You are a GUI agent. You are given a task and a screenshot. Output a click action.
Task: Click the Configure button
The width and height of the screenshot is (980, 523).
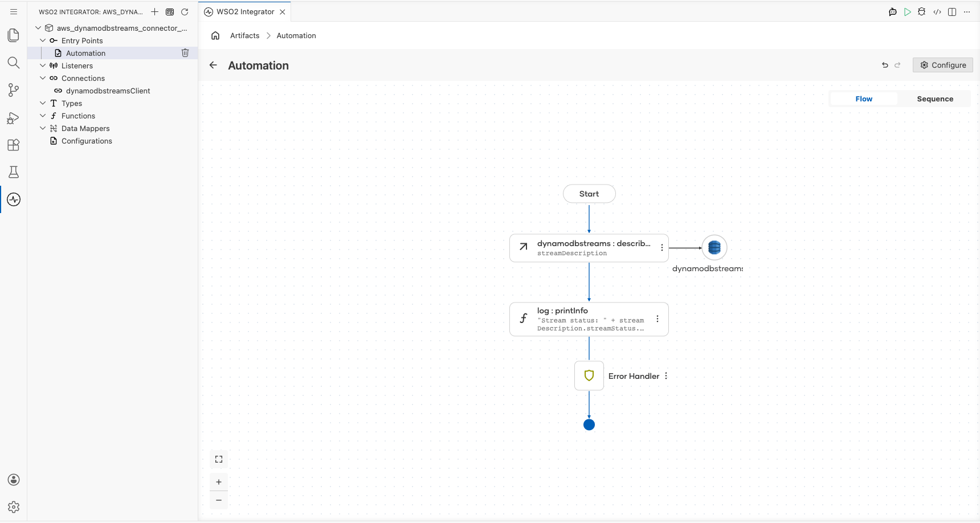943,65
